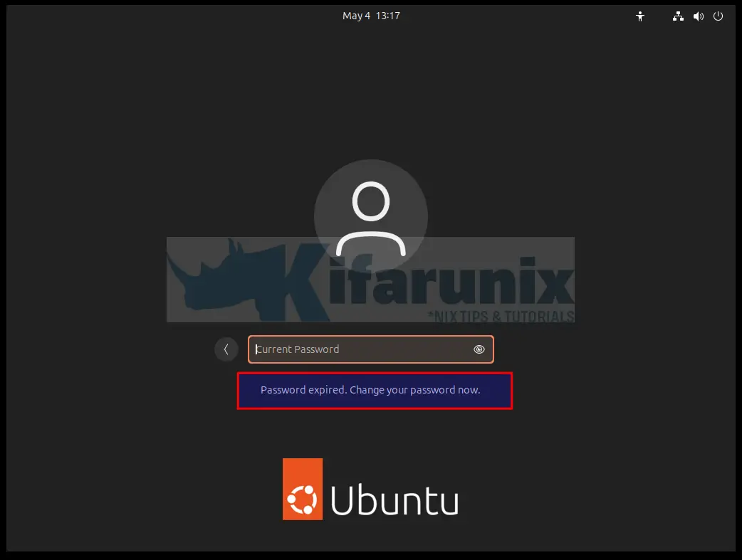Click the time '13:17' in top bar
The image size is (742, 560).
coord(387,16)
